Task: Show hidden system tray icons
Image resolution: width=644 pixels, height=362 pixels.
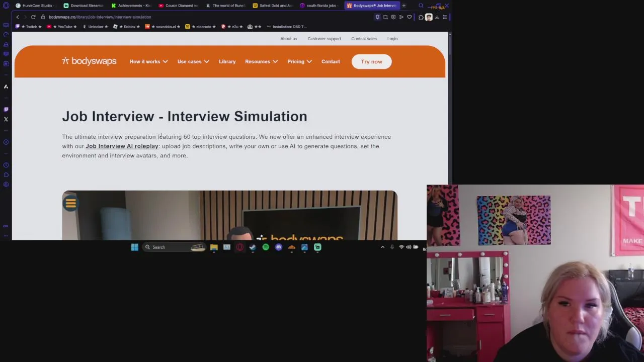Action: pos(382,247)
